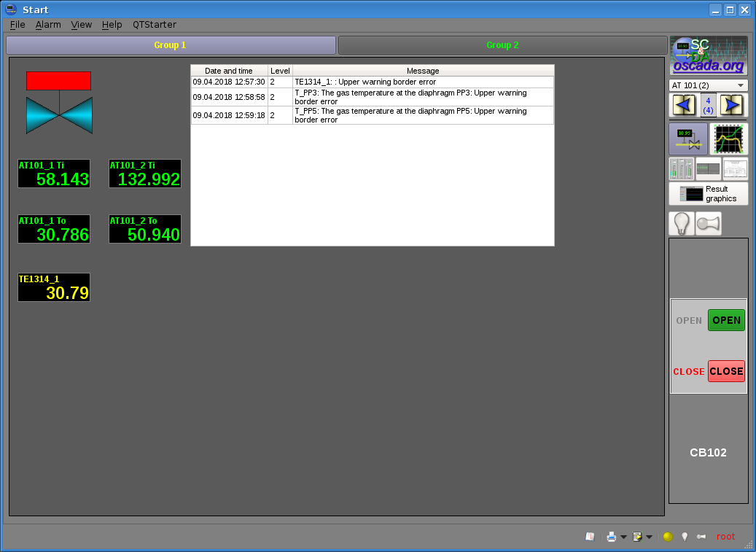Click the status bar light bulb alarm icon

click(685, 537)
